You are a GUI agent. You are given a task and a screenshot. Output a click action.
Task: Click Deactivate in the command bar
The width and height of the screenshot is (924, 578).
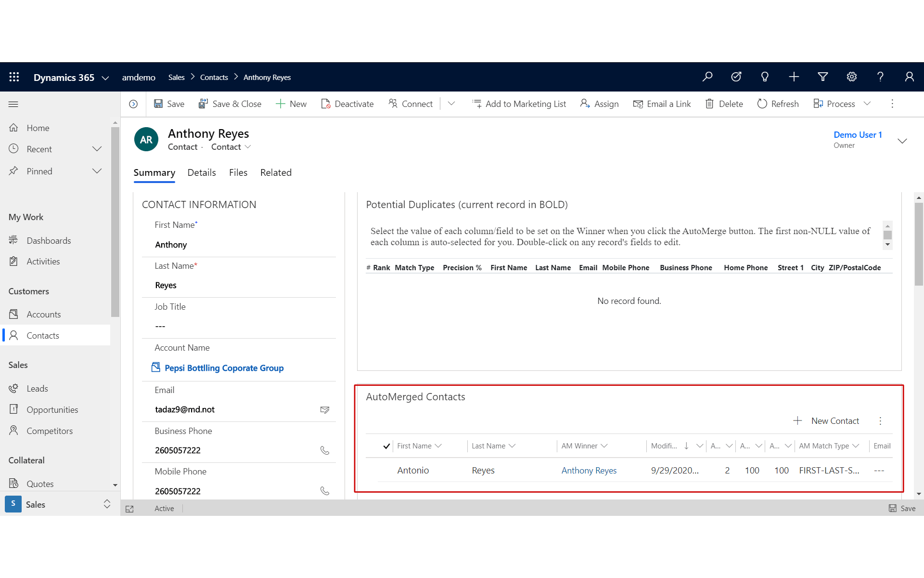point(347,104)
